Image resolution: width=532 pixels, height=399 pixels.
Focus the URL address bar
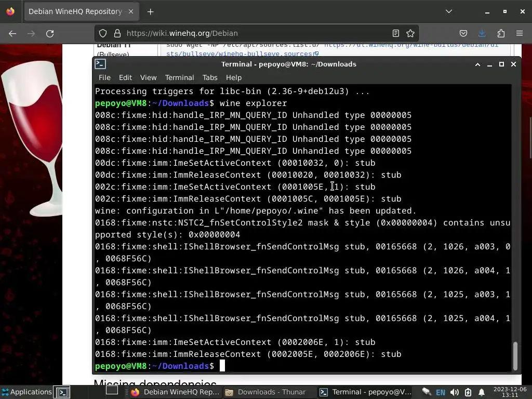(256, 33)
